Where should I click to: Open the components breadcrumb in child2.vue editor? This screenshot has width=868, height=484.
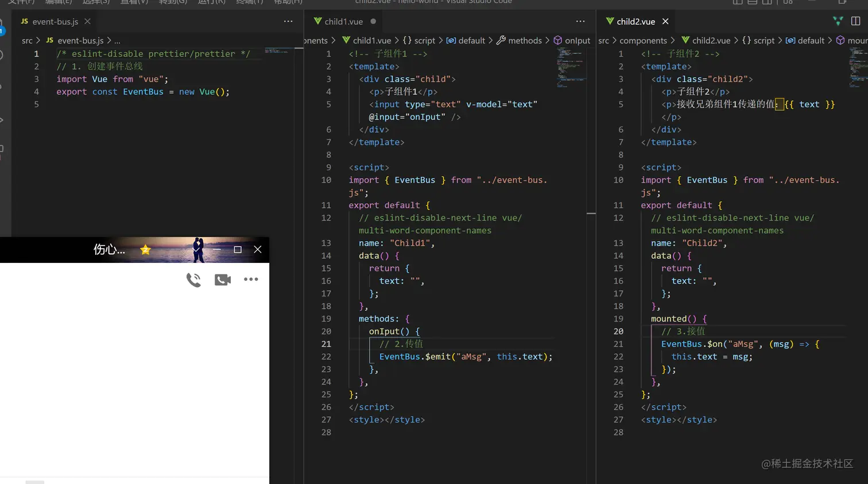coord(643,41)
